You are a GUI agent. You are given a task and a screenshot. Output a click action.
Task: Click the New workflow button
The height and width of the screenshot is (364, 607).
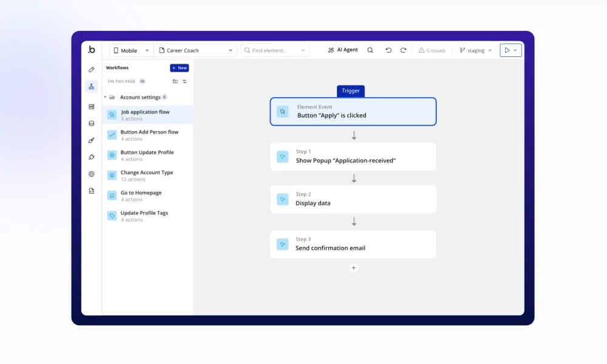(179, 68)
